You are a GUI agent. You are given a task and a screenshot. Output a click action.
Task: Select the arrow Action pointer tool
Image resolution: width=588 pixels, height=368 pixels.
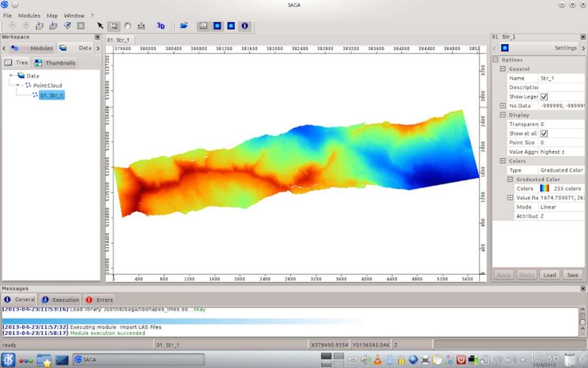tap(100, 25)
